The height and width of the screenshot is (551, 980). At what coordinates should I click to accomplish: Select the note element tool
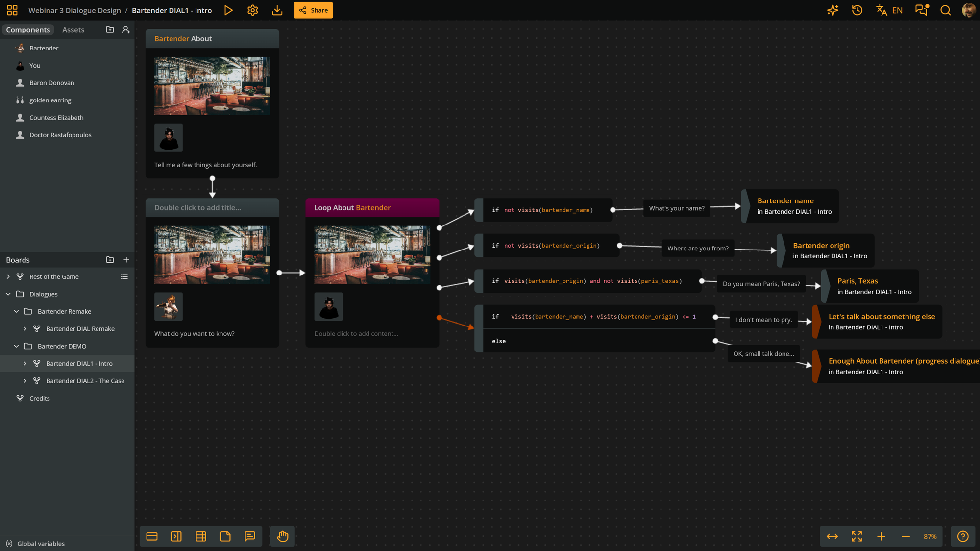coord(225,536)
